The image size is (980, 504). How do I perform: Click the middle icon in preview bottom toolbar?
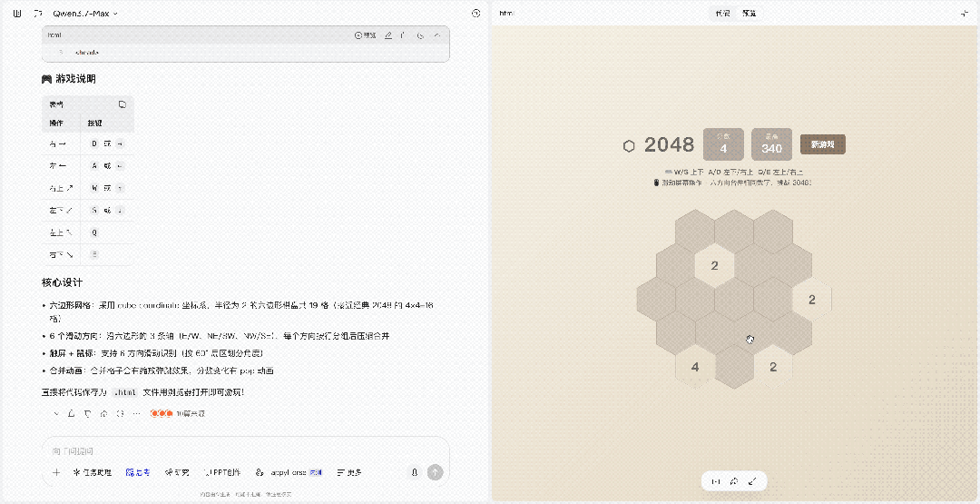pyautogui.click(x=734, y=481)
